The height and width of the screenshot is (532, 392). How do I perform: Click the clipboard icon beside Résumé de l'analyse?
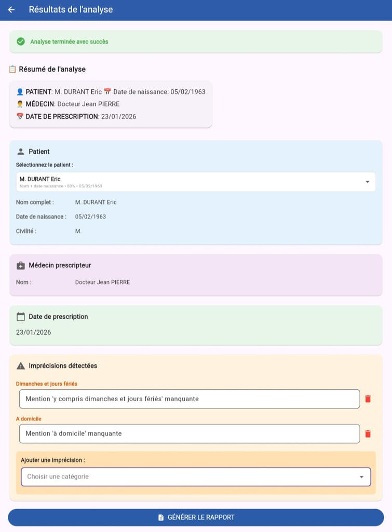[x=12, y=69]
